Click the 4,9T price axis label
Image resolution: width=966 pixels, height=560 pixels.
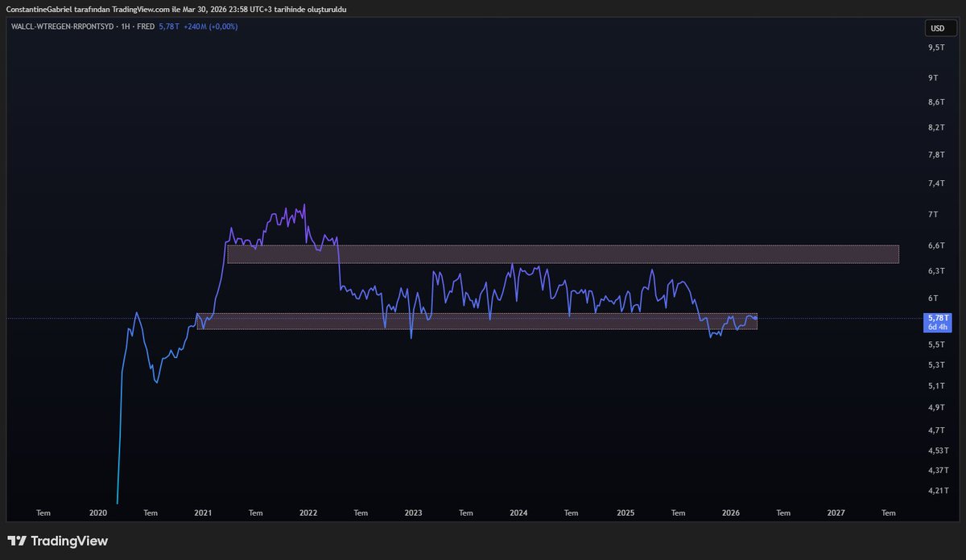(x=936, y=408)
